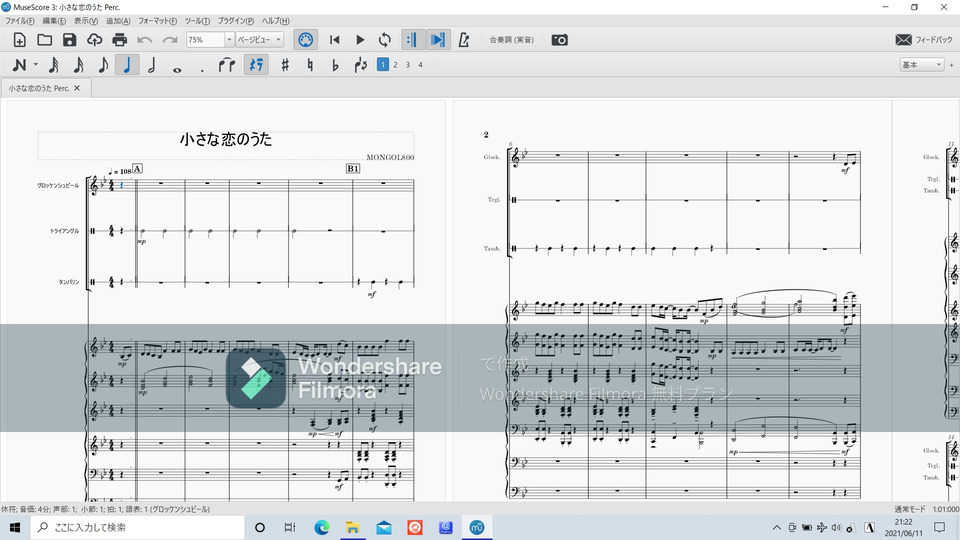The width and height of the screenshot is (960, 540).
Task: Toggle MIDI input
Action: [305, 40]
